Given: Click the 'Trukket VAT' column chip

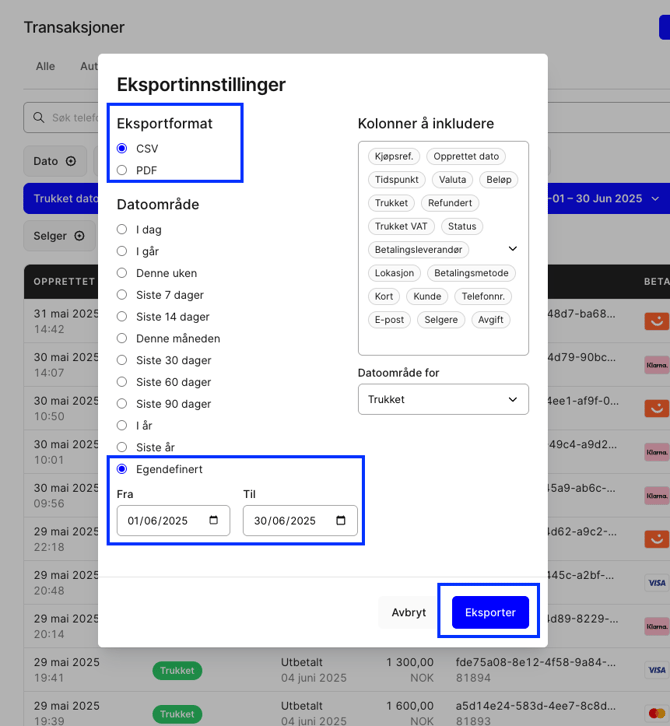Looking at the screenshot, I should pyautogui.click(x=401, y=226).
